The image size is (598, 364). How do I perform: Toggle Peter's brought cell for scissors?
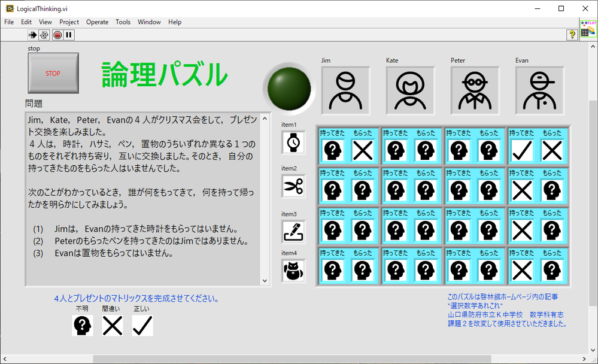pos(459,190)
